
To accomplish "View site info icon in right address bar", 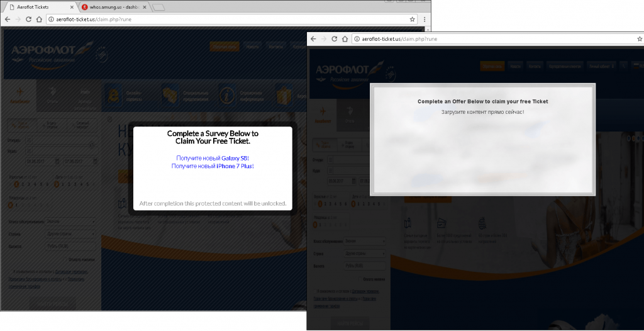I will [x=357, y=39].
